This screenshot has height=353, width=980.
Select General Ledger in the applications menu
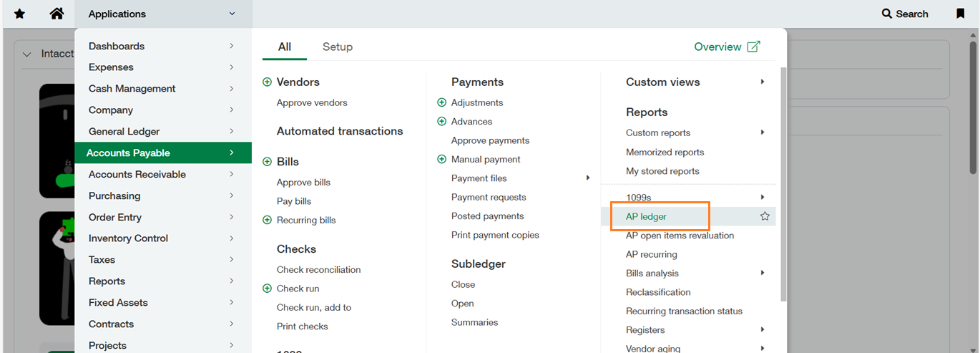pos(124,132)
